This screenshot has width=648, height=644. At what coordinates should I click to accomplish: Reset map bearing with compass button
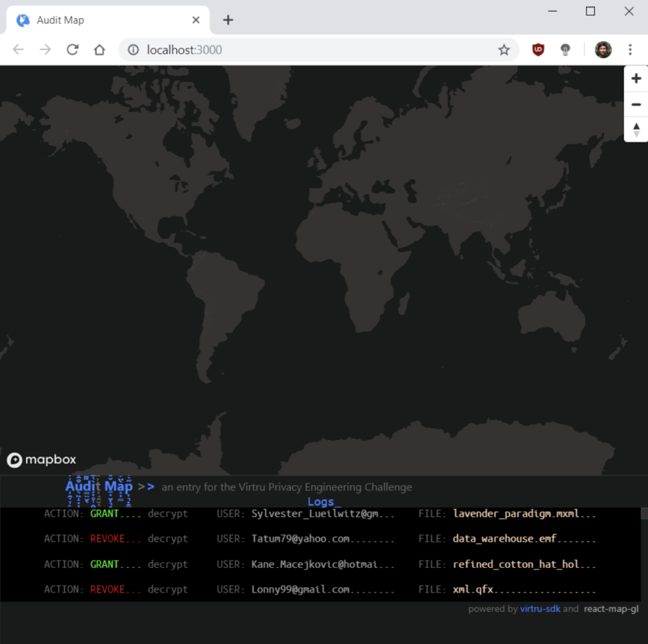pyautogui.click(x=636, y=130)
